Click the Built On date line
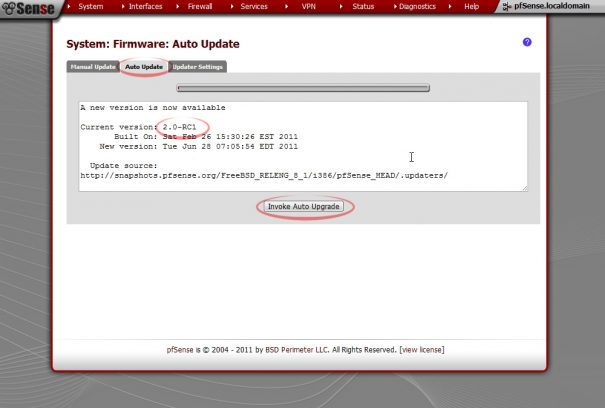The image size is (605, 408). click(x=206, y=137)
